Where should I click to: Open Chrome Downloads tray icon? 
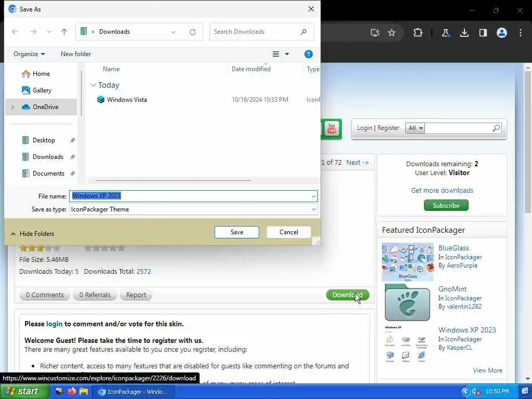click(x=464, y=33)
